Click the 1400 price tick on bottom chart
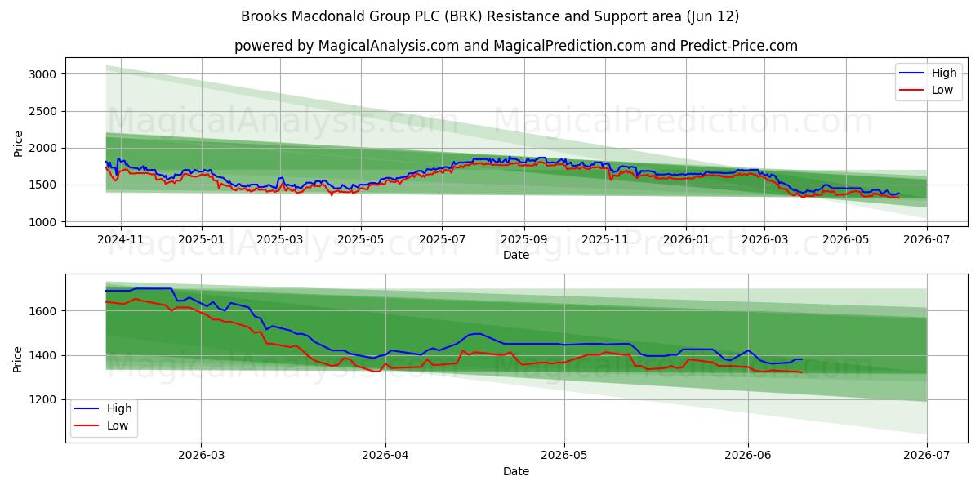 [42, 355]
